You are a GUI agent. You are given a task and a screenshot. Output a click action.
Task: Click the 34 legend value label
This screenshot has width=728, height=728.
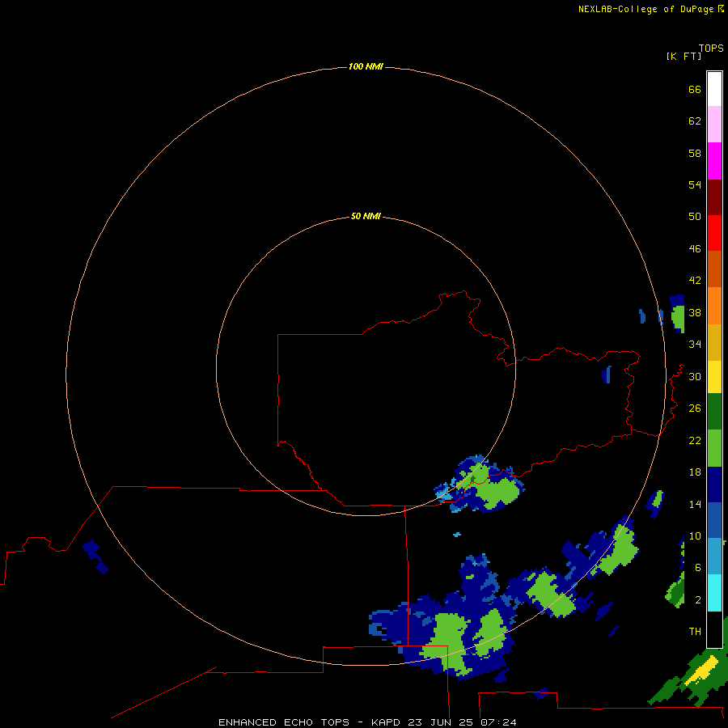[x=695, y=344]
